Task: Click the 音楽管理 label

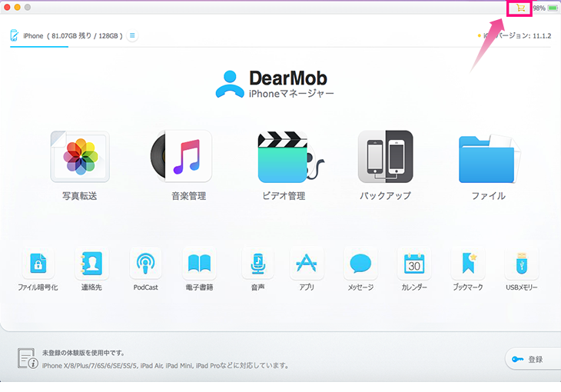Action: 188,196
